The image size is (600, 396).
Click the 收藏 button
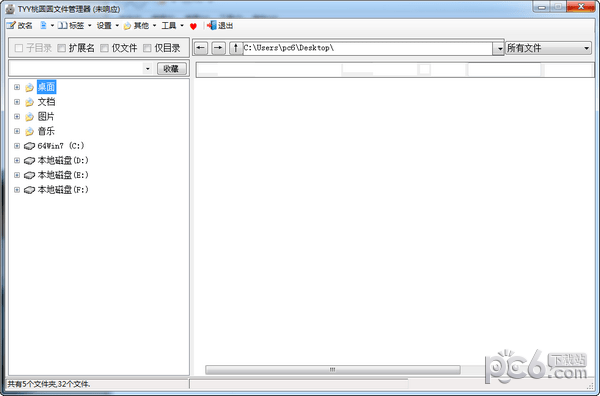click(171, 68)
